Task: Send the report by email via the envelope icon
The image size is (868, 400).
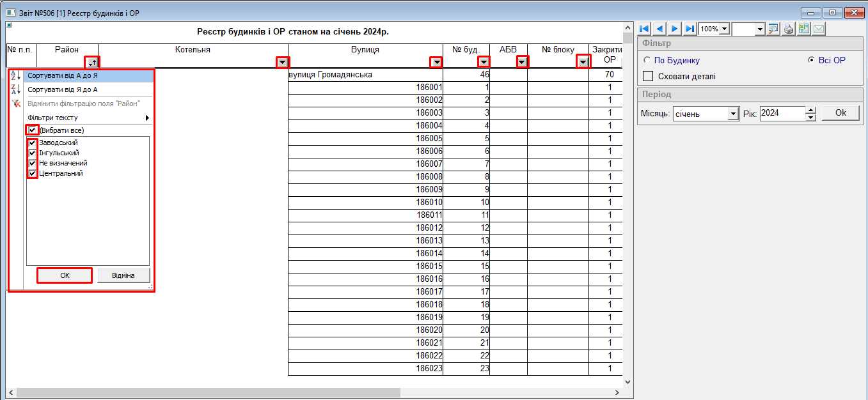Action: pos(818,29)
